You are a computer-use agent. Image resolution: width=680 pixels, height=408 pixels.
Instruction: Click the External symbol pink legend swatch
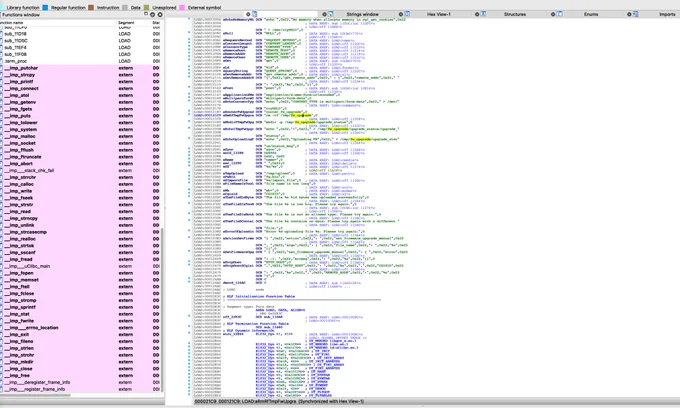182,7
